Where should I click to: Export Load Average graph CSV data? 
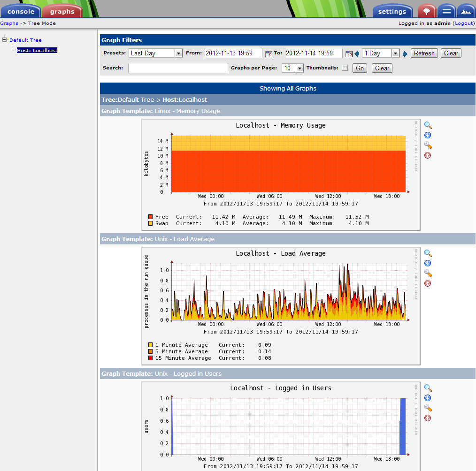(x=428, y=263)
